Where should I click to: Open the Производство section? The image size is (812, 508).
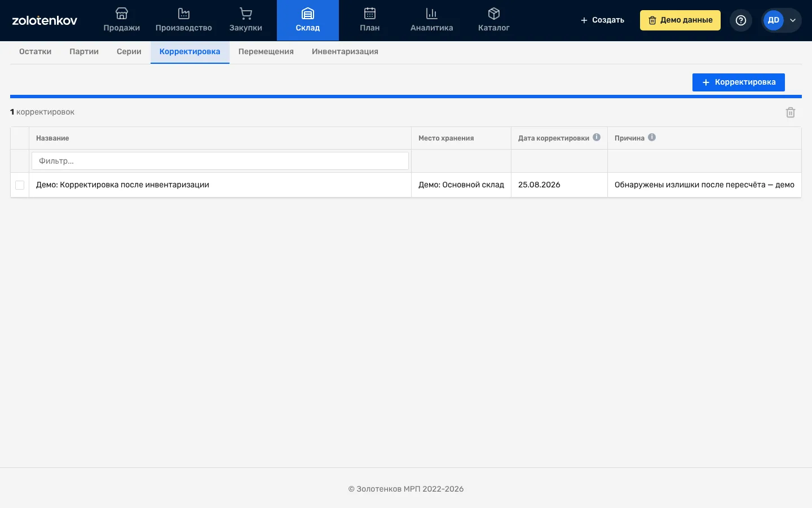(184, 20)
